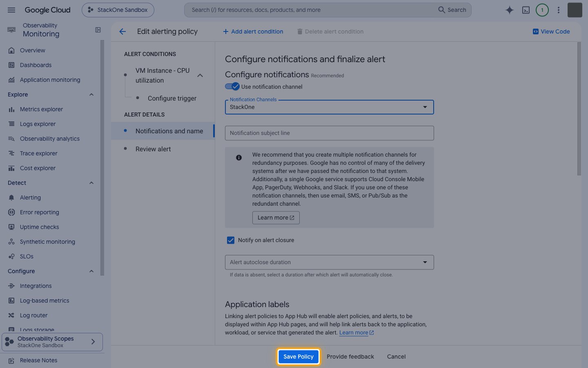Open notifications badge showing 1
This screenshot has height=368, width=588.
tap(542, 10)
